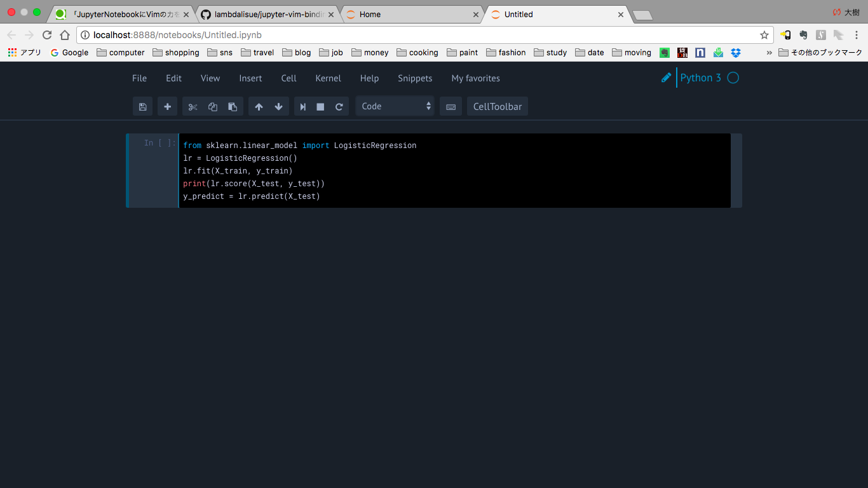Open the Snippets menu

415,78
